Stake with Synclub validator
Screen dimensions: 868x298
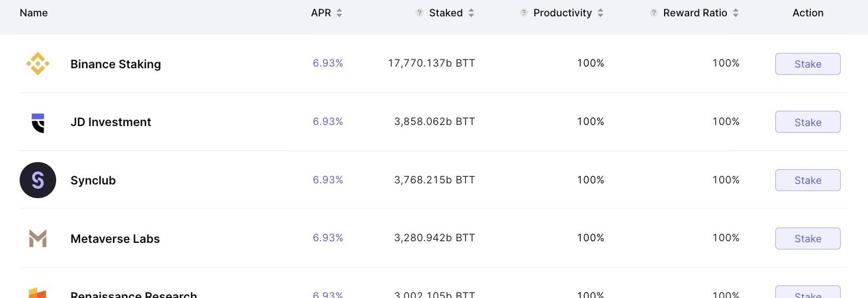tap(807, 180)
